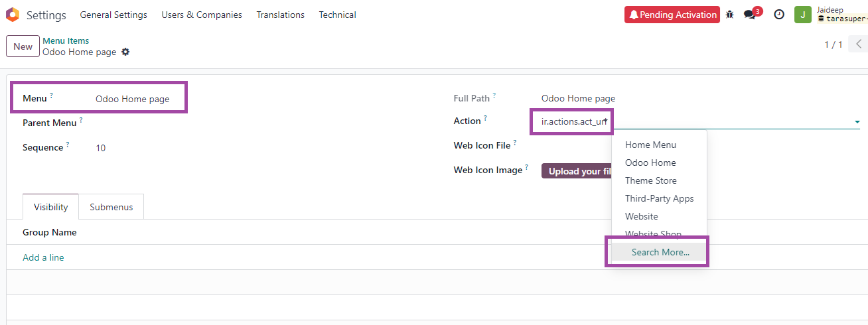Screen dimensions: 868x325
Task: Click the Menu field help question mark
Action: tap(51, 96)
